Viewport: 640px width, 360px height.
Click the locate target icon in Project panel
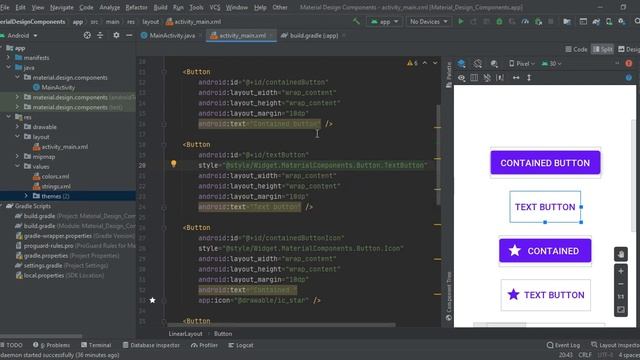[87, 36]
